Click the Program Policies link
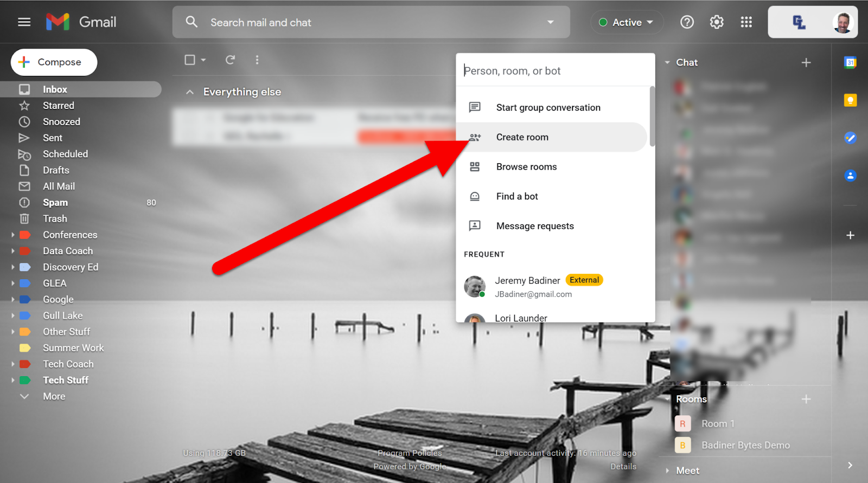 coord(410,453)
